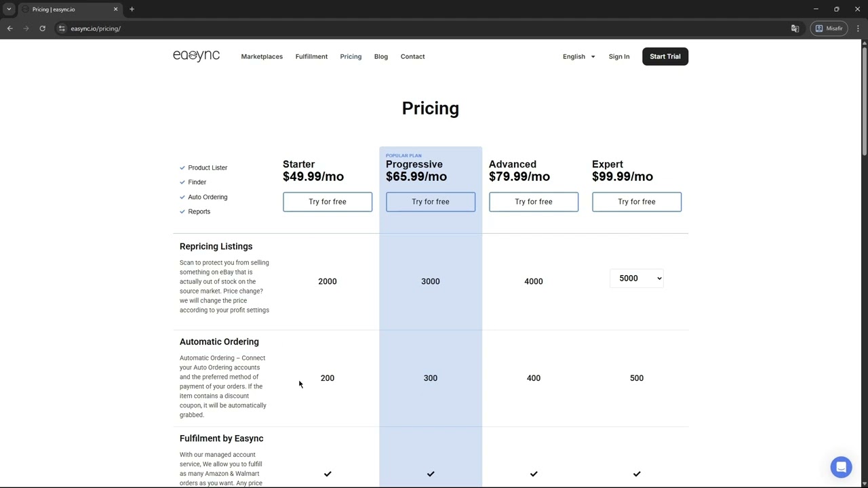
Task: Open the Misafir profile button
Action: 829,28
